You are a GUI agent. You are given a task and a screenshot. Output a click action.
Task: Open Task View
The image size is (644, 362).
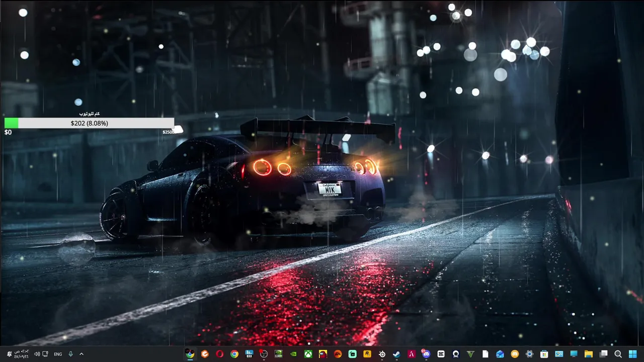[x=603, y=354]
